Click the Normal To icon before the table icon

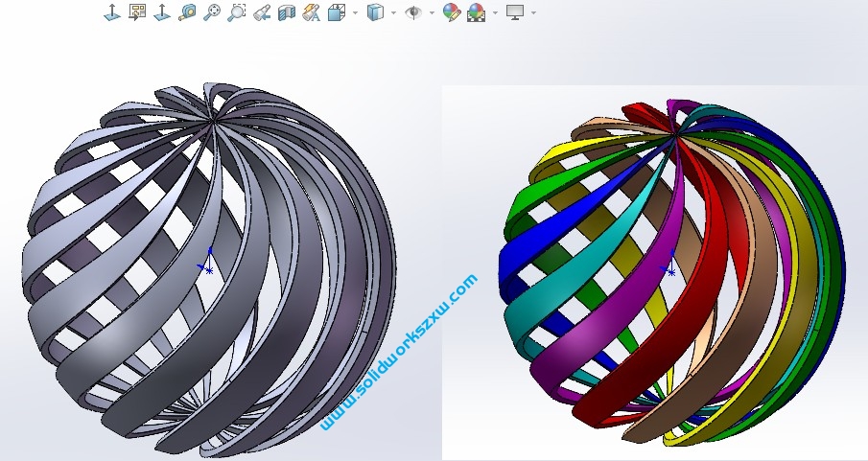(x=112, y=12)
